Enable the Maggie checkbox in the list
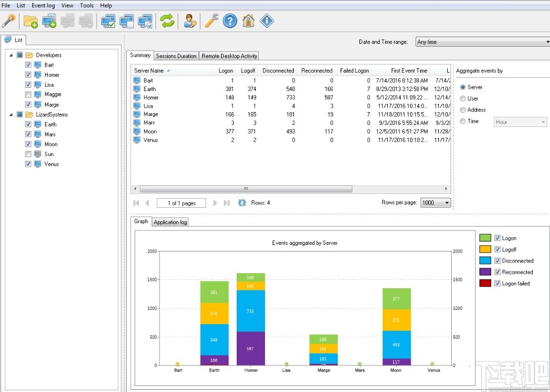The height and width of the screenshot is (392, 550). click(28, 94)
